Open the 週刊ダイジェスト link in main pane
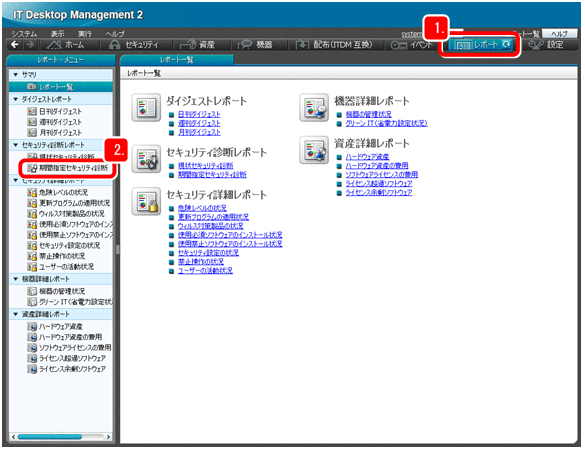 click(x=199, y=123)
